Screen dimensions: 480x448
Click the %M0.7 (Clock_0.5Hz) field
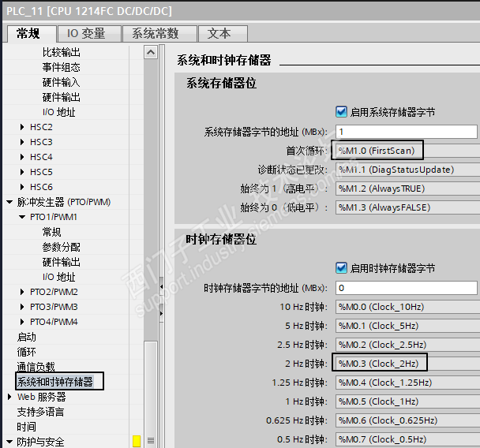[407, 439]
